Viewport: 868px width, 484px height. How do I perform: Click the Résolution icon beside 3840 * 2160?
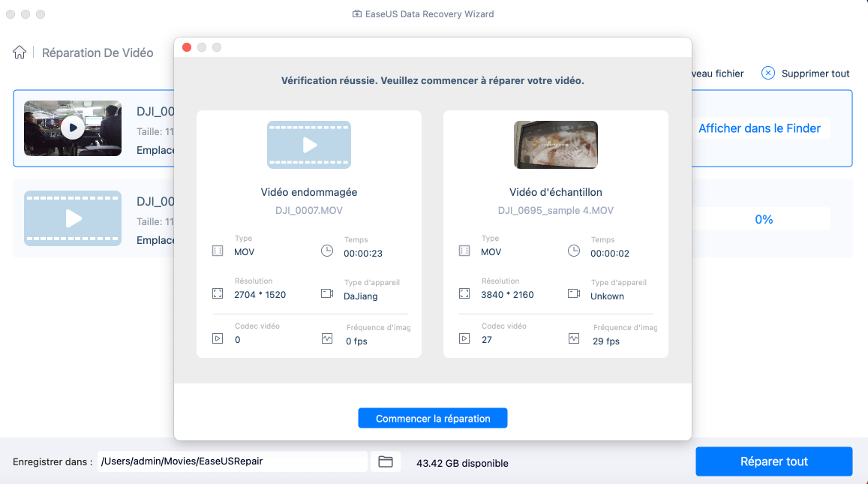[464, 293]
